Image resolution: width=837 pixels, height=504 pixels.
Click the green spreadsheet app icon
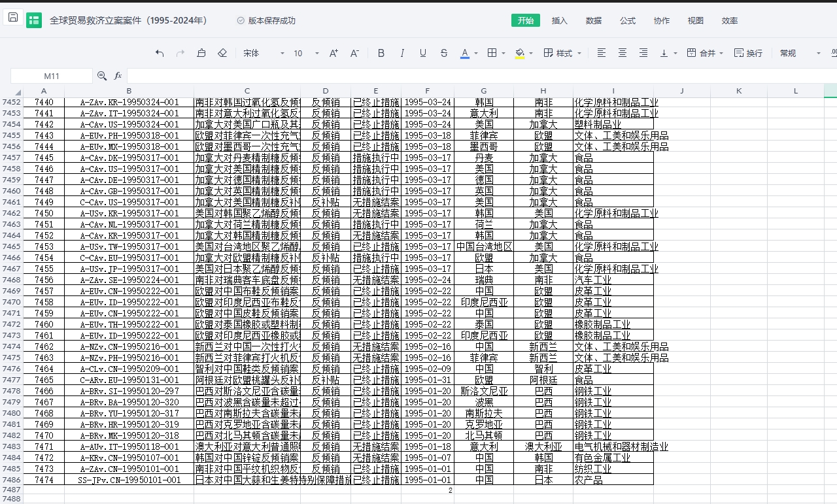(x=34, y=20)
